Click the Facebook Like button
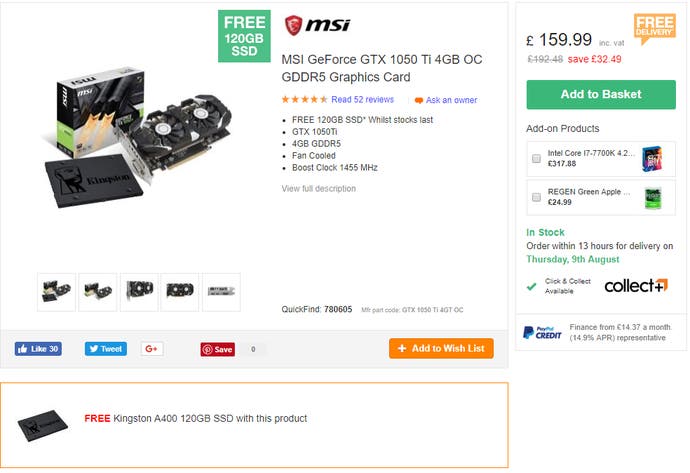The image size is (690, 473). tap(38, 349)
